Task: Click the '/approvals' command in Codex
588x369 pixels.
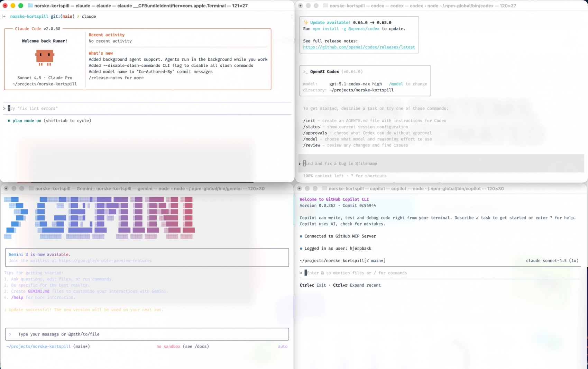Action: [x=315, y=133]
